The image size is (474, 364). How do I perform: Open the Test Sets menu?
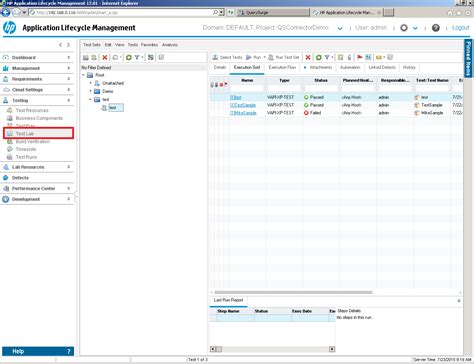[x=92, y=45]
